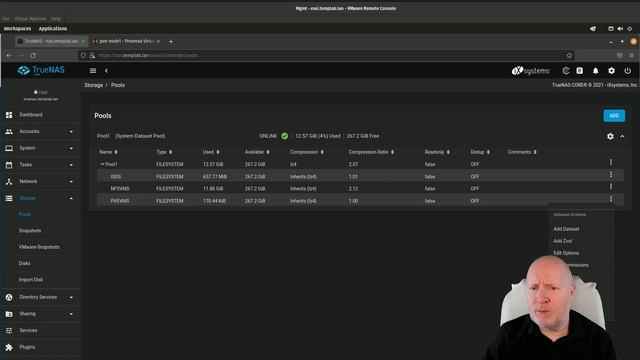The image size is (640, 360).
Task: Sort by the Compression Ratio column
Action: click(371, 152)
